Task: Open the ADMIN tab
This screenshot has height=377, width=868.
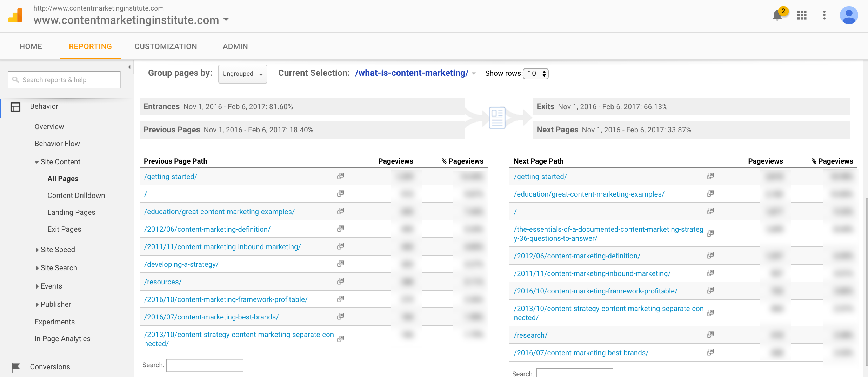Action: [x=235, y=46]
